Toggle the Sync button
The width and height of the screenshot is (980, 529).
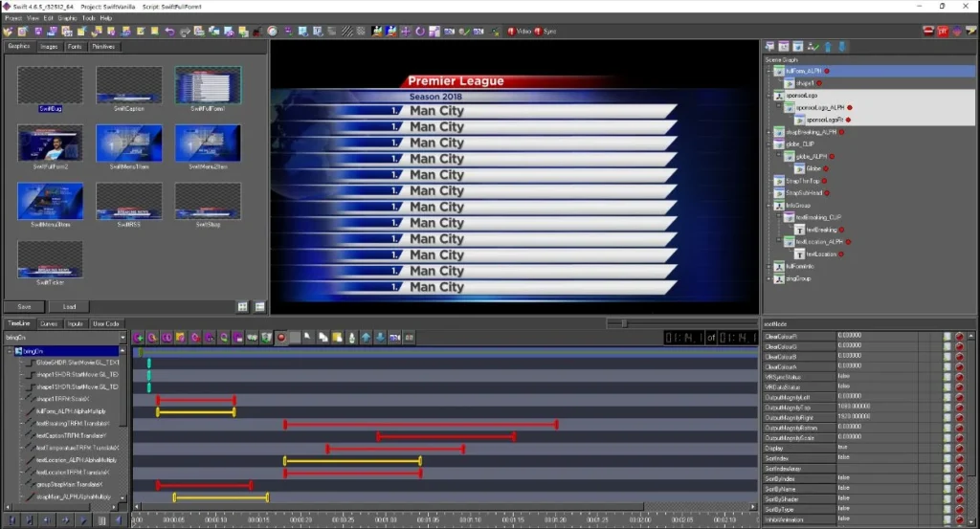(x=546, y=32)
